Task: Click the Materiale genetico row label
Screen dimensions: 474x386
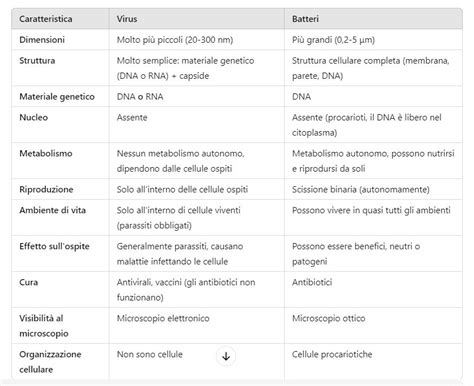Action: [x=57, y=97]
